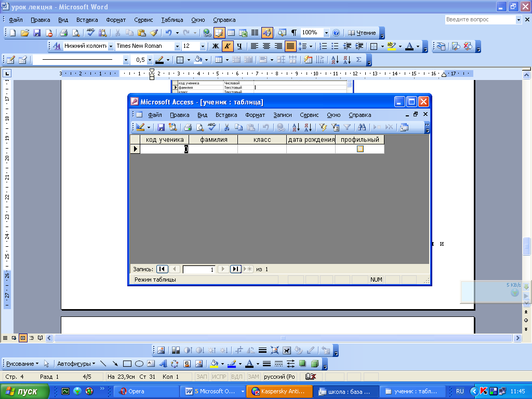532x399 pixels.
Task: Go to the first record button
Action: tap(162, 269)
